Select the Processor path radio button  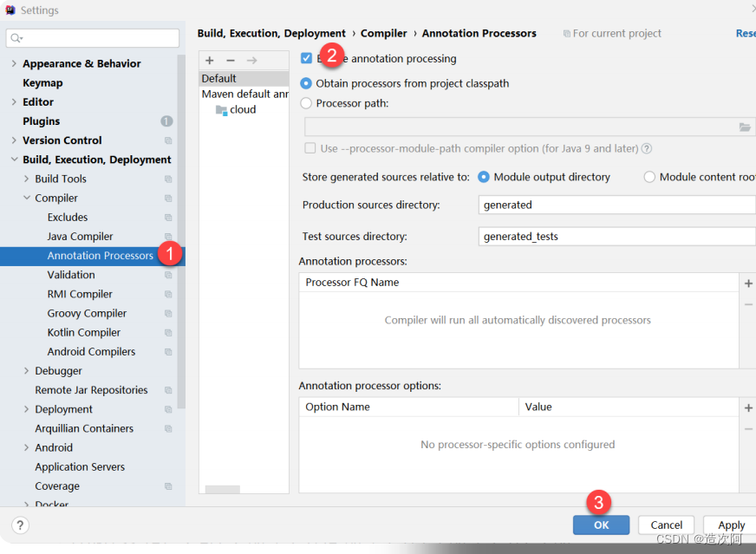306,103
